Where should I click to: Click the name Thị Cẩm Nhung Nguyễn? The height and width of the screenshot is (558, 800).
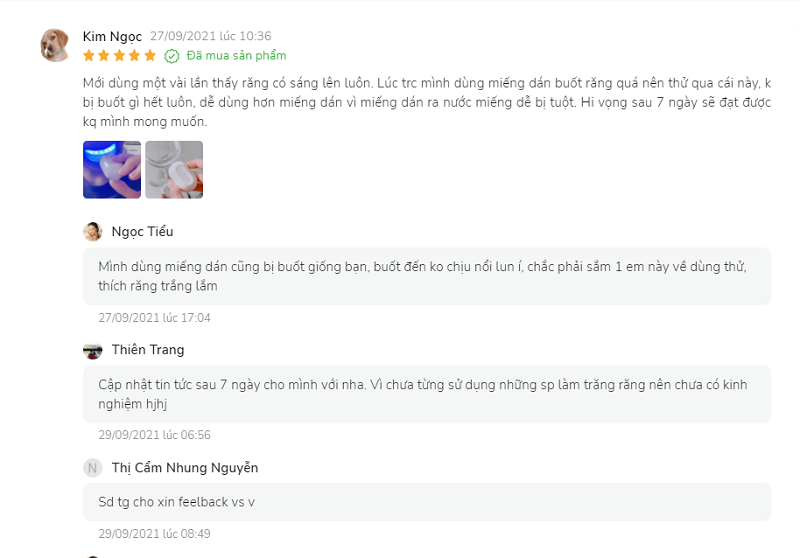(185, 468)
